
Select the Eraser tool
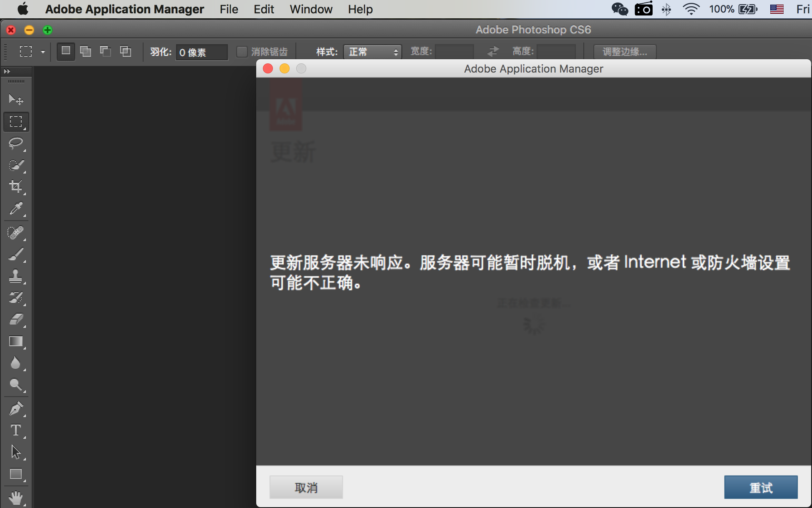click(16, 319)
